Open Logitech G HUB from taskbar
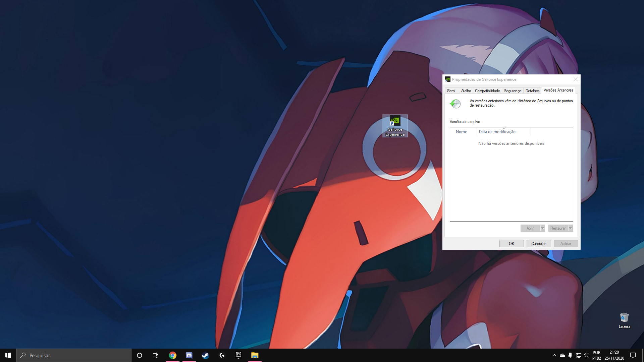The image size is (644, 362). tap(222, 355)
